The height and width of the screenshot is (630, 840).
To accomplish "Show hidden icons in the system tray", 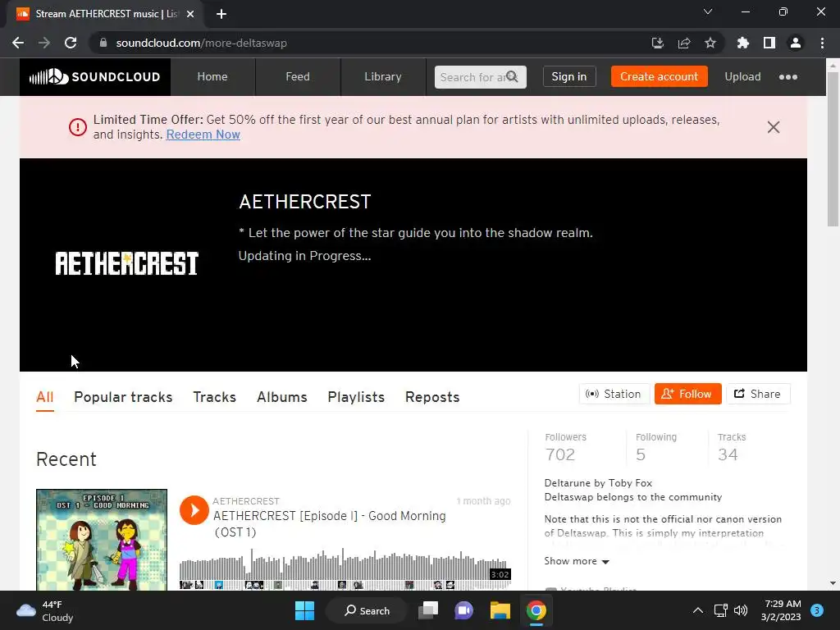I will tap(698, 610).
